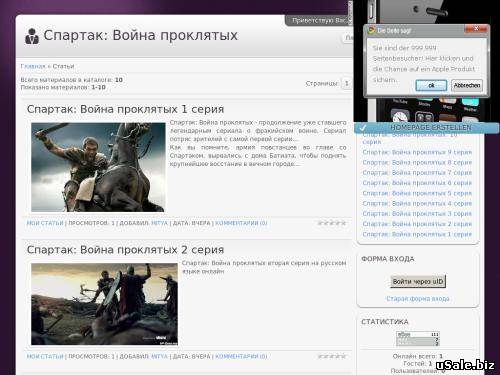Screen dimensions: 500x375
Task: Select page 1 in Страницы pager
Action: click(346, 83)
